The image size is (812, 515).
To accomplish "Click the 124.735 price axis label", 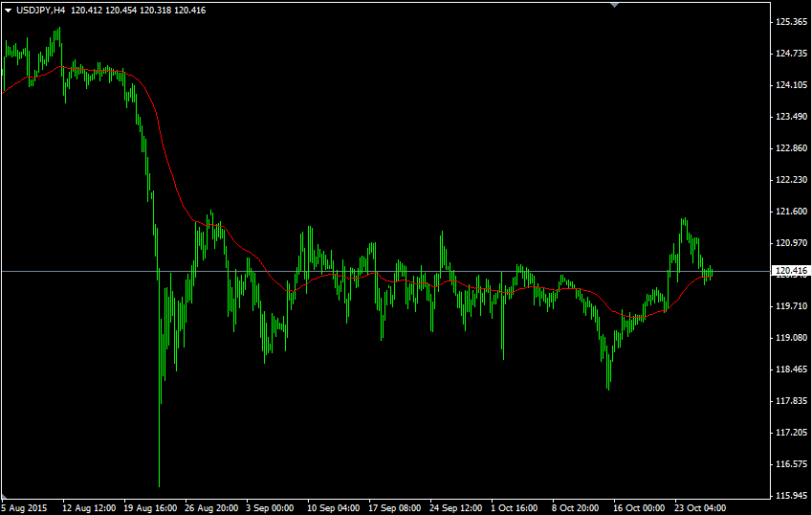I will (x=791, y=54).
